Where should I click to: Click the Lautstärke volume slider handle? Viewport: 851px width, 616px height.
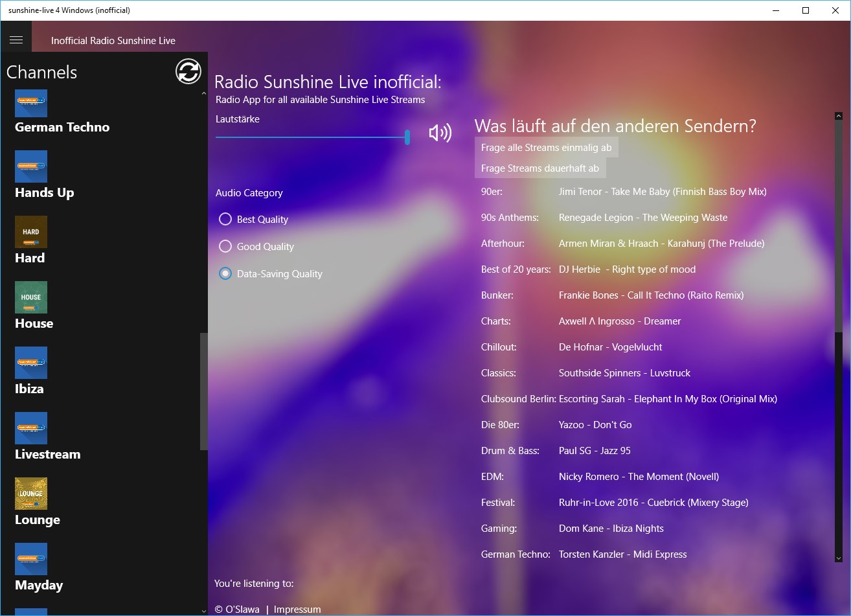point(407,137)
